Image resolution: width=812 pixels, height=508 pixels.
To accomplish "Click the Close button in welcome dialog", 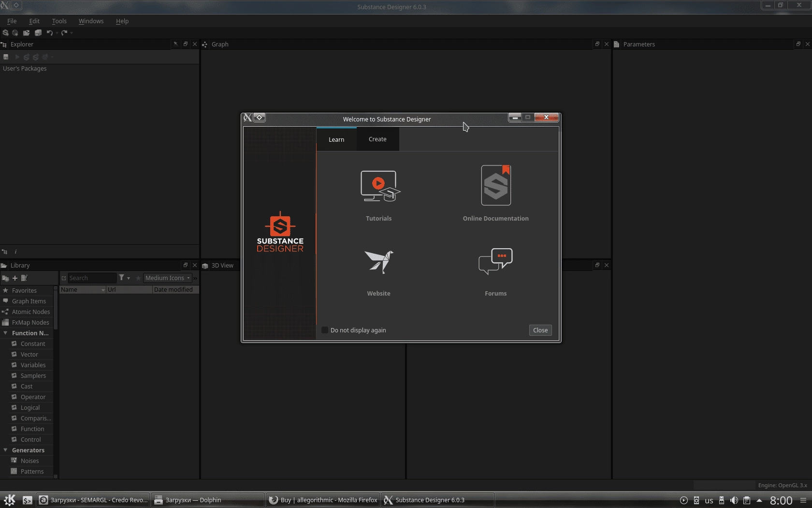I will click(540, 330).
